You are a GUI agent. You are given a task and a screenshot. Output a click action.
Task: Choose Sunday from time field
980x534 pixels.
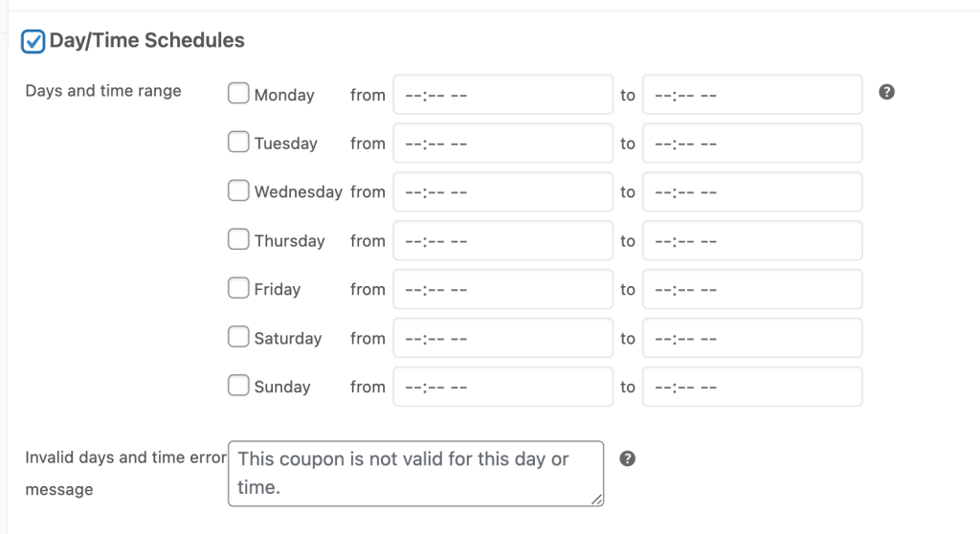pos(503,387)
